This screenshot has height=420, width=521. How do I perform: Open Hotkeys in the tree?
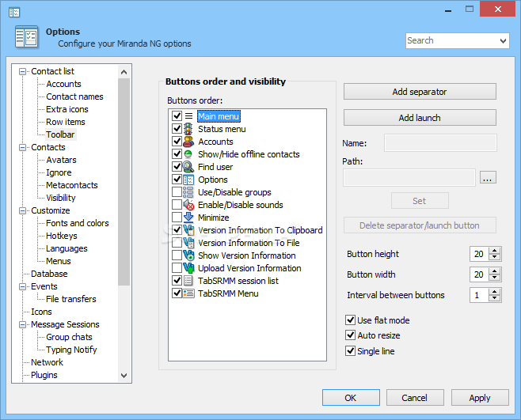pyautogui.click(x=62, y=236)
